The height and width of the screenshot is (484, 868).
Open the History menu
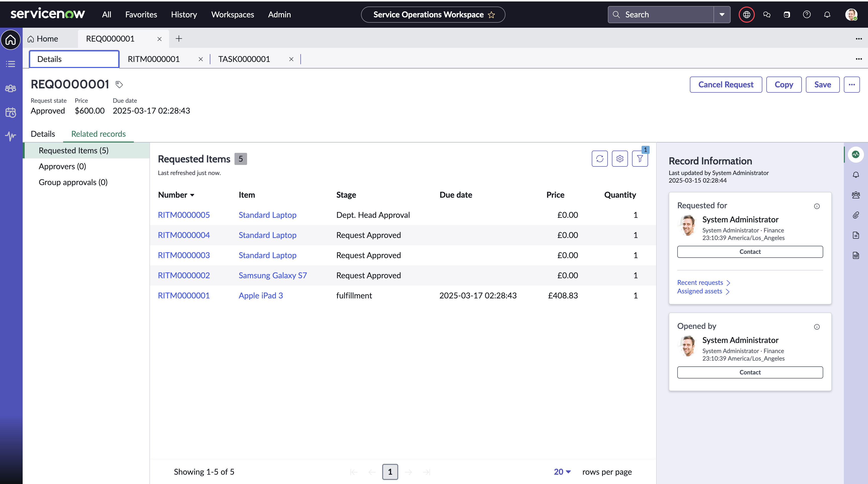(x=184, y=15)
